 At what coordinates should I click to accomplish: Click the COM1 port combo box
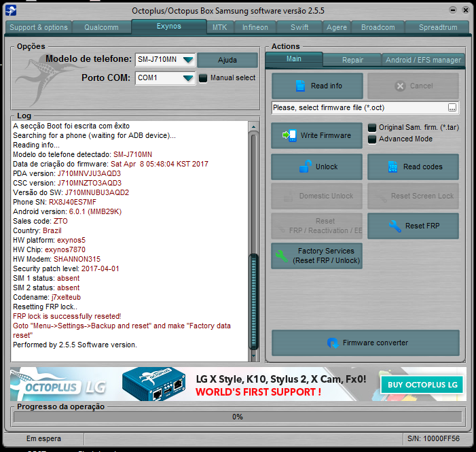[166, 78]
